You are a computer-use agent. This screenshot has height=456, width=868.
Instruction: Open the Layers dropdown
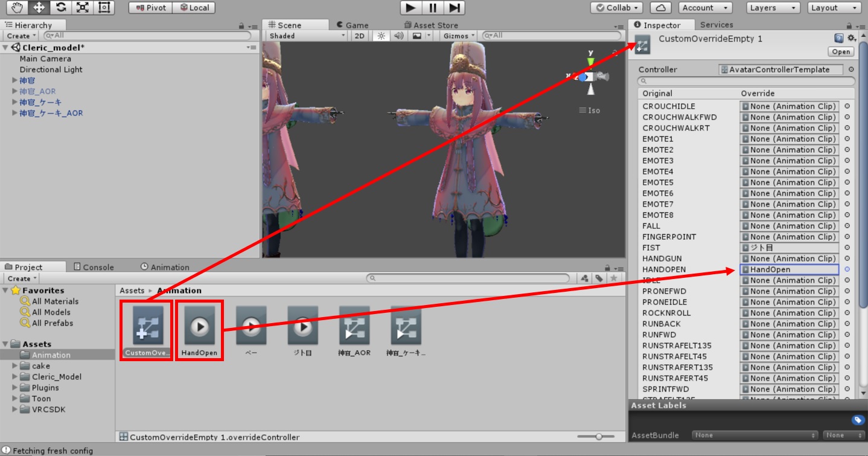(773, 8)
